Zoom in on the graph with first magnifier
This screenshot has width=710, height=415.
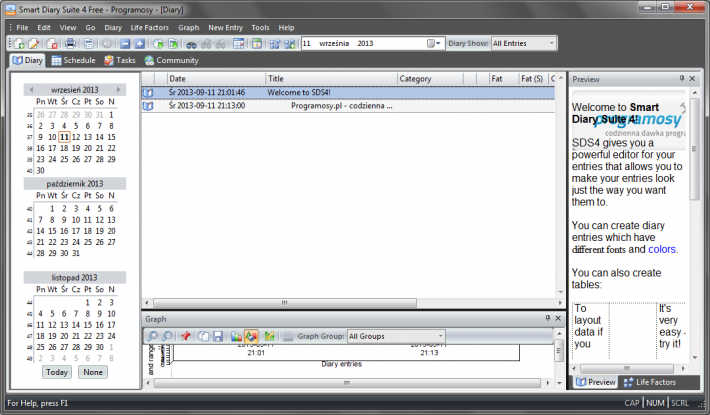coord(152,336)
